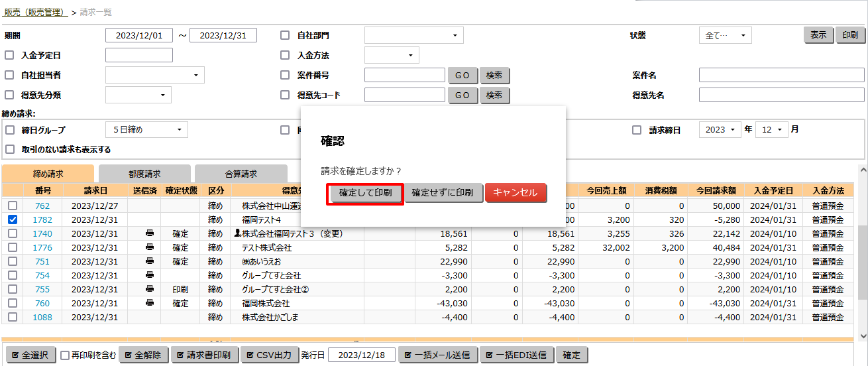Click the sent printer icon for invoice 760
The width and height of the screenshot is (868, 366).
coord(150,303)
